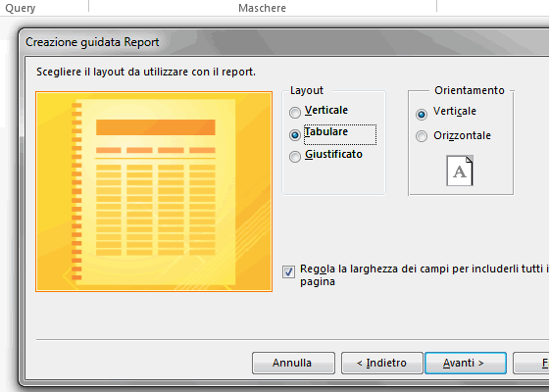The width and height of the screenshot is (549, 392).
Task: Click the orange title bar inside the preview
Action: click(156, 127)
